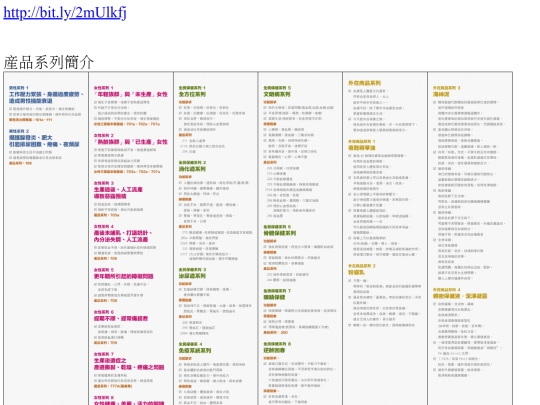Click the 女性系列 4 label
This screenshot has height=405, width=540.
104,226
